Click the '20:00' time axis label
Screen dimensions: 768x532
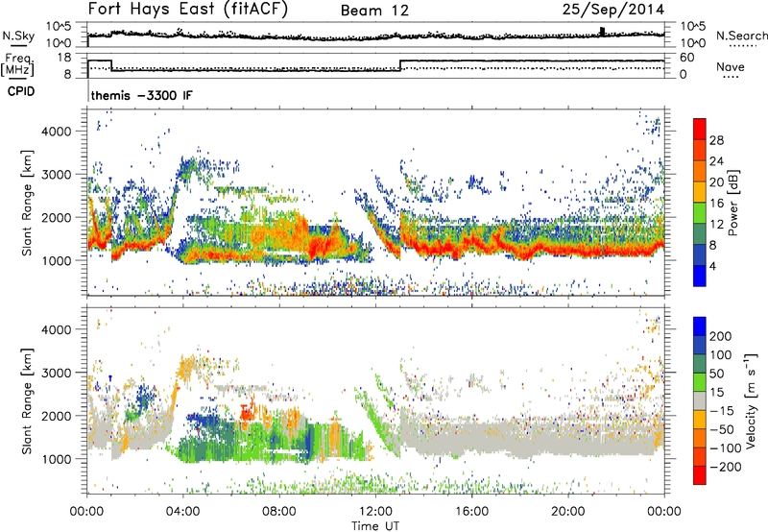tap(567, 512)
